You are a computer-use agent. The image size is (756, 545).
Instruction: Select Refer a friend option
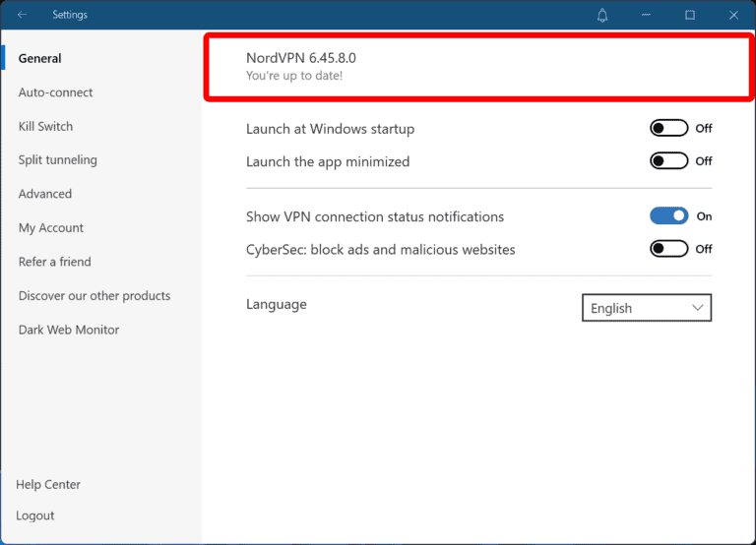pos(54,262)
